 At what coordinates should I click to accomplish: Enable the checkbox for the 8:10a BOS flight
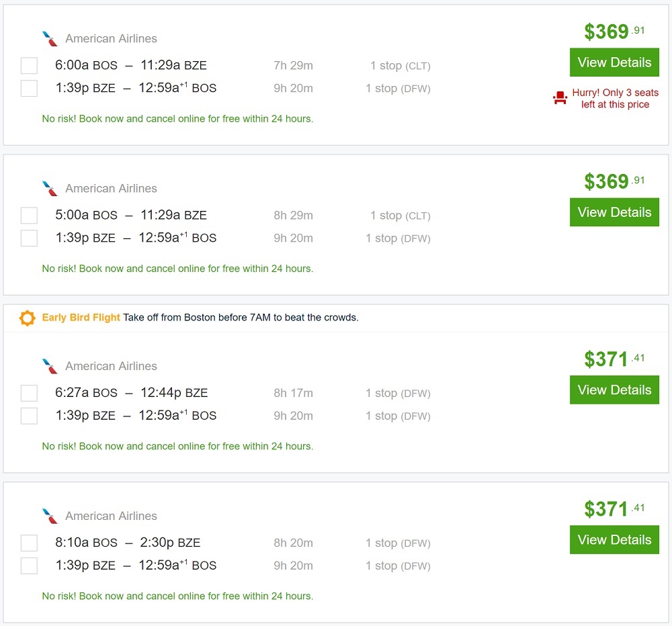pyautogui.click(x=29, y=543)
